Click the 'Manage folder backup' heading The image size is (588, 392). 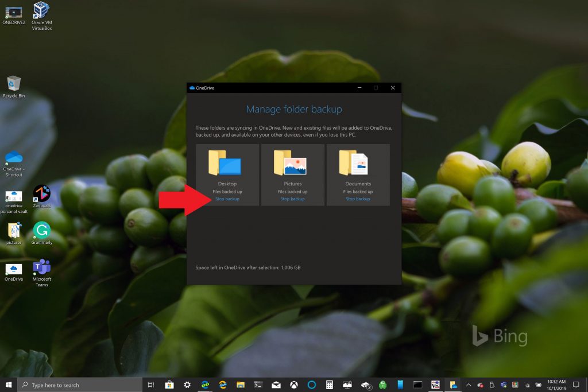(x=294, y=109)
